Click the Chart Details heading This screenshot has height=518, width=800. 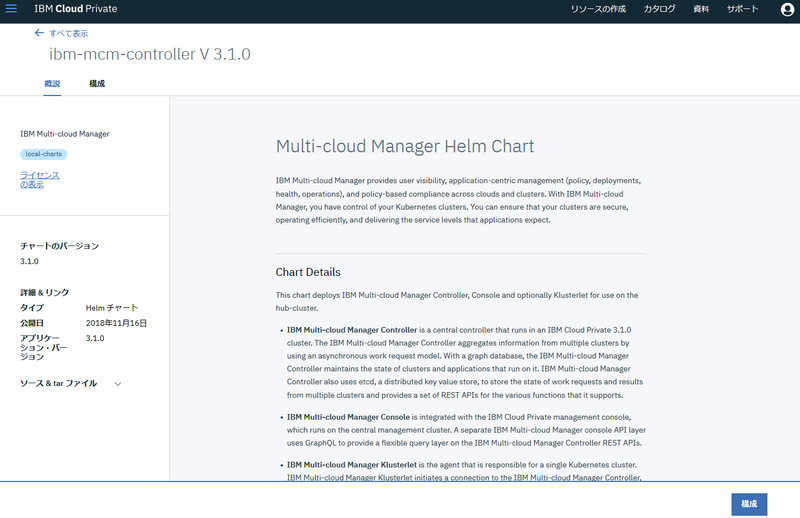coord(308,272)
